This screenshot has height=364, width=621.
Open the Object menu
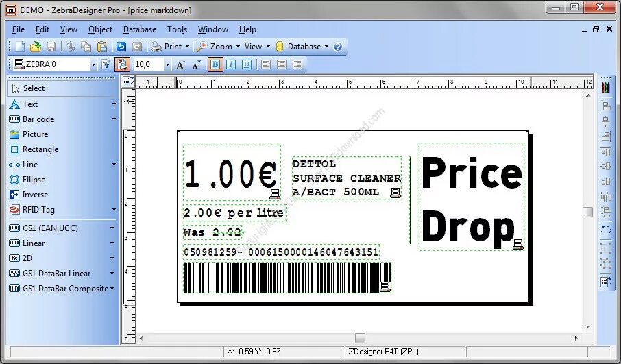coord(100,29)
